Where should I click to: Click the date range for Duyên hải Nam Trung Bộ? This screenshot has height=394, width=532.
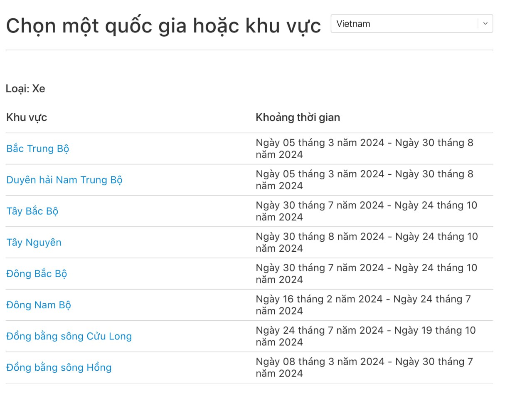(x=365, y=180)
